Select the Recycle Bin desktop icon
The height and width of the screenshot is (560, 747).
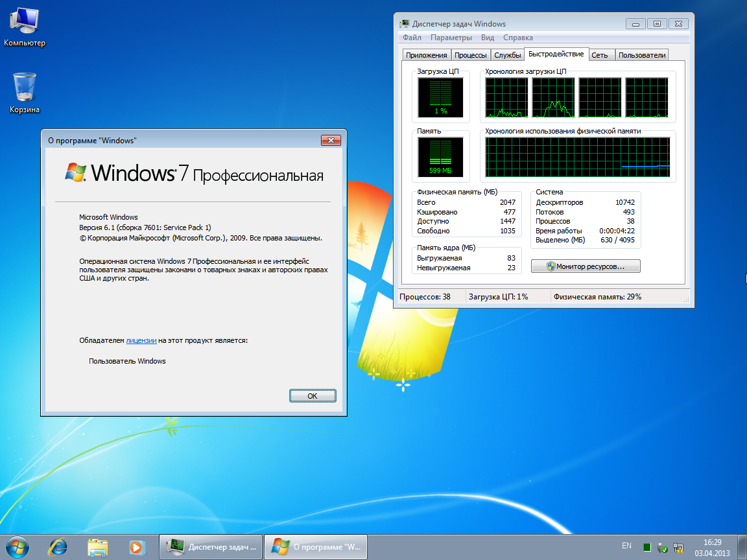point(24,91)
